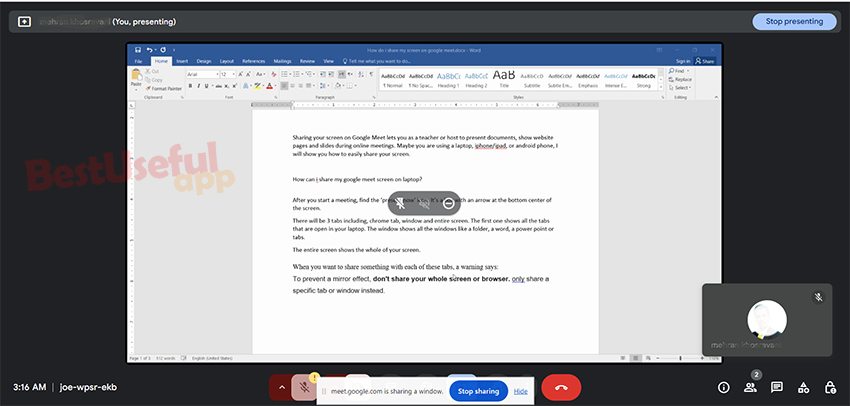Click Find in Editing group
Screen dimensions: 850x406
(x=679, y=71)
